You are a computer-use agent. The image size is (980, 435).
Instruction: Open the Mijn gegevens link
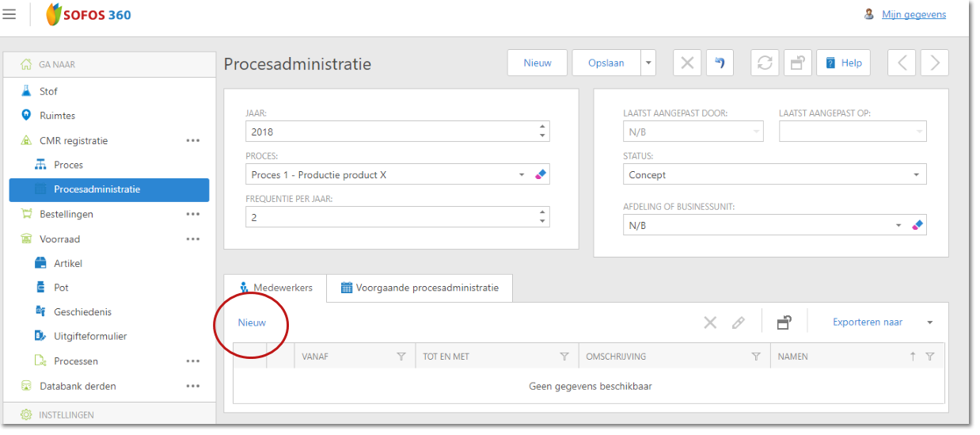(914, 14)
